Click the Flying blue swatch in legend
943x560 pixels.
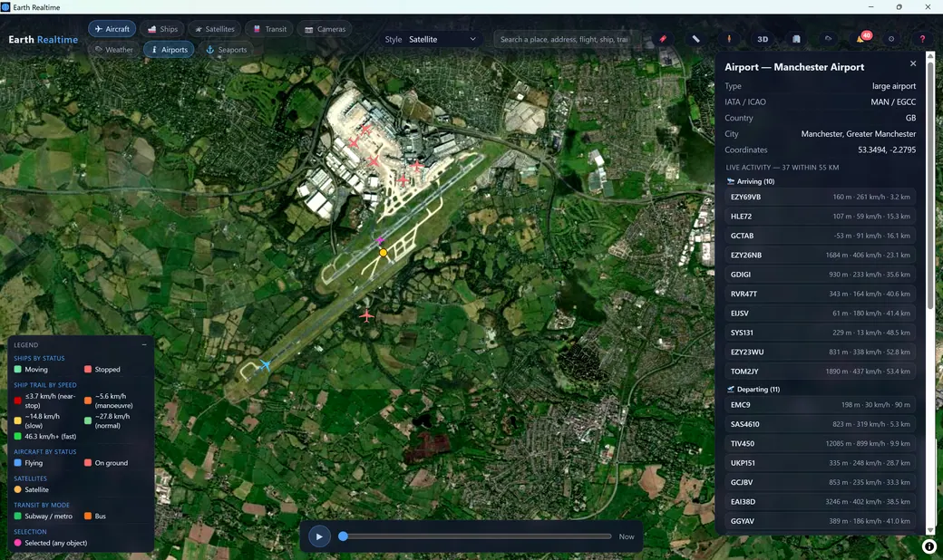coord(17,463)
